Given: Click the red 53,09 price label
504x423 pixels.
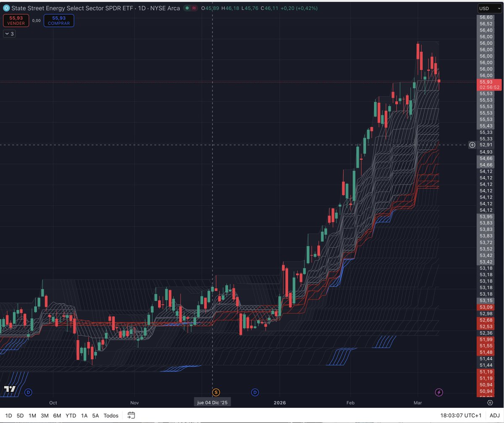Looking at the screenshot, I should click(486, 307).
